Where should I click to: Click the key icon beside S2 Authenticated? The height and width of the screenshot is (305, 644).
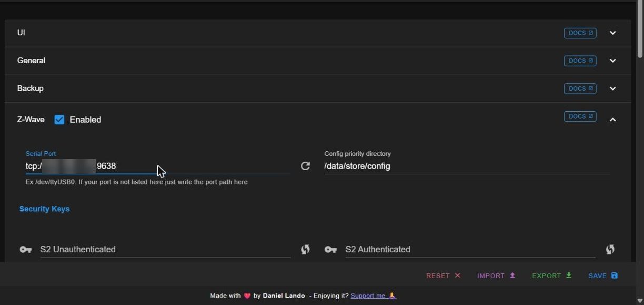pos(330,250)
